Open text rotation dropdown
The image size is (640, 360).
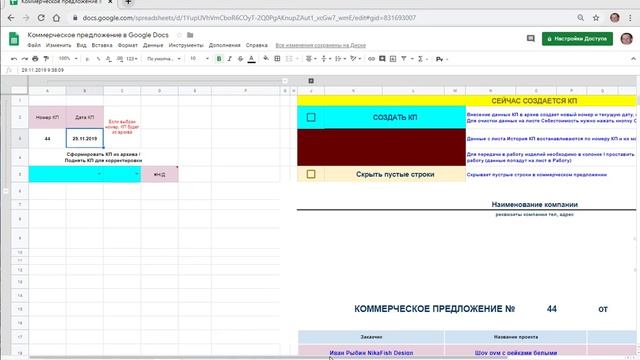(x=355, y=59)
